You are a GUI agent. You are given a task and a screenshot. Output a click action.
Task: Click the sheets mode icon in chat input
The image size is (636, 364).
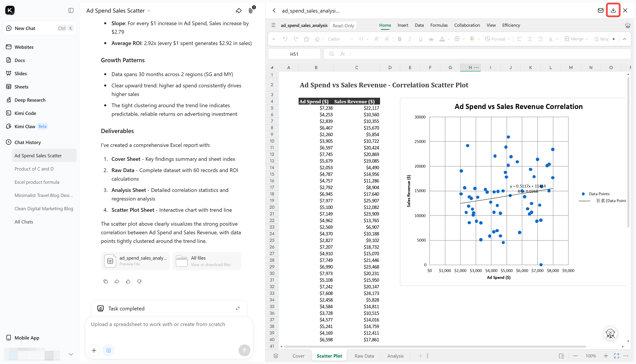[x=108, y=350]
